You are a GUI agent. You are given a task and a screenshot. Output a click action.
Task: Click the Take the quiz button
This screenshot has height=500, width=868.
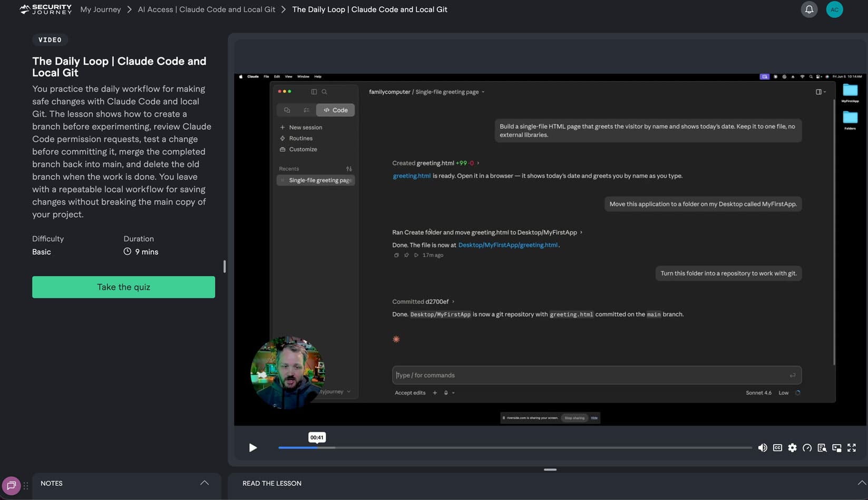coord(123,287)
